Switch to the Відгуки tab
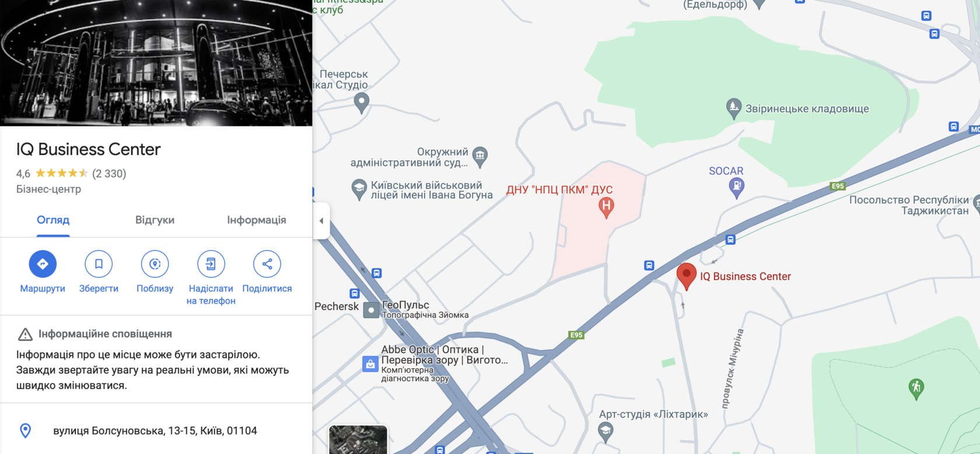 [x=155, y=220]
